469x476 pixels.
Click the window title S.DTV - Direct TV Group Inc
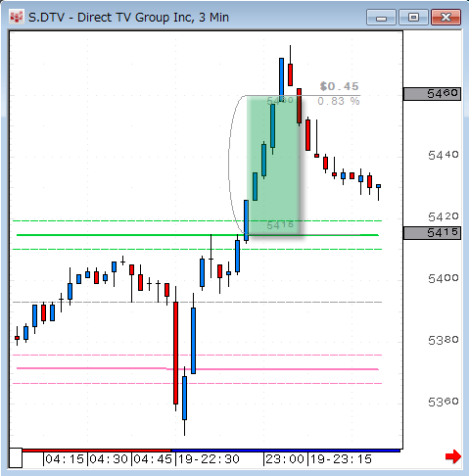128,18
